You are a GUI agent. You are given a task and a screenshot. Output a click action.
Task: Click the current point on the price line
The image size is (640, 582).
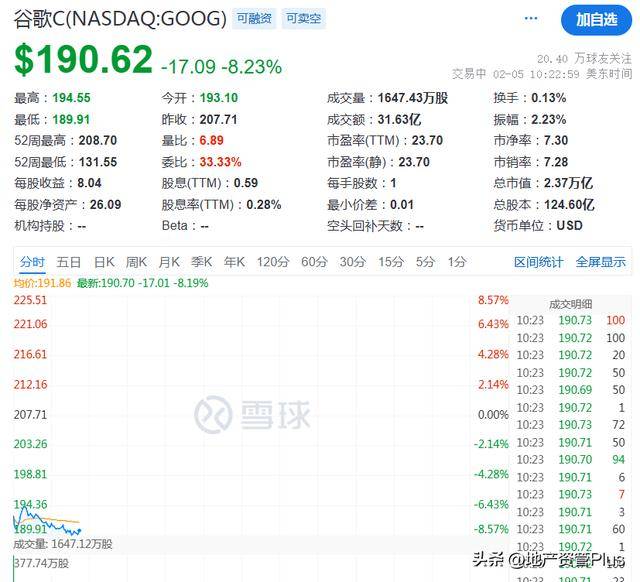(79, 531)
